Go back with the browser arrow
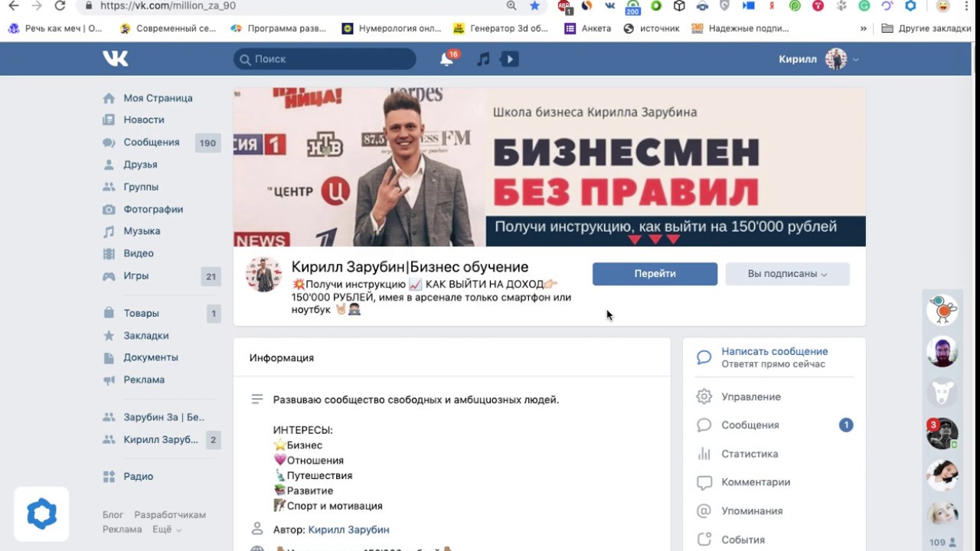The height and width of the screenshot is (551, 980). pyautogui.click(x=13, y=5)
